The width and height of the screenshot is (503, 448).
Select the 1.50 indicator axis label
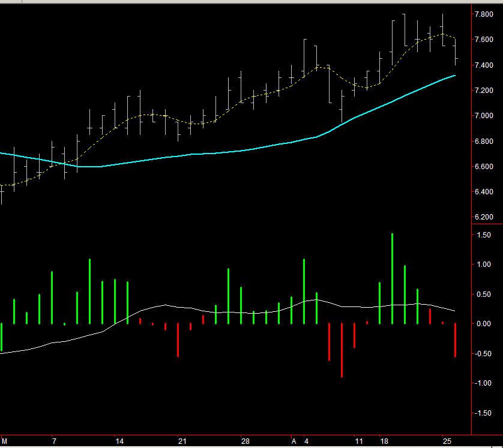pyautogui.click(x=484, y=235)
